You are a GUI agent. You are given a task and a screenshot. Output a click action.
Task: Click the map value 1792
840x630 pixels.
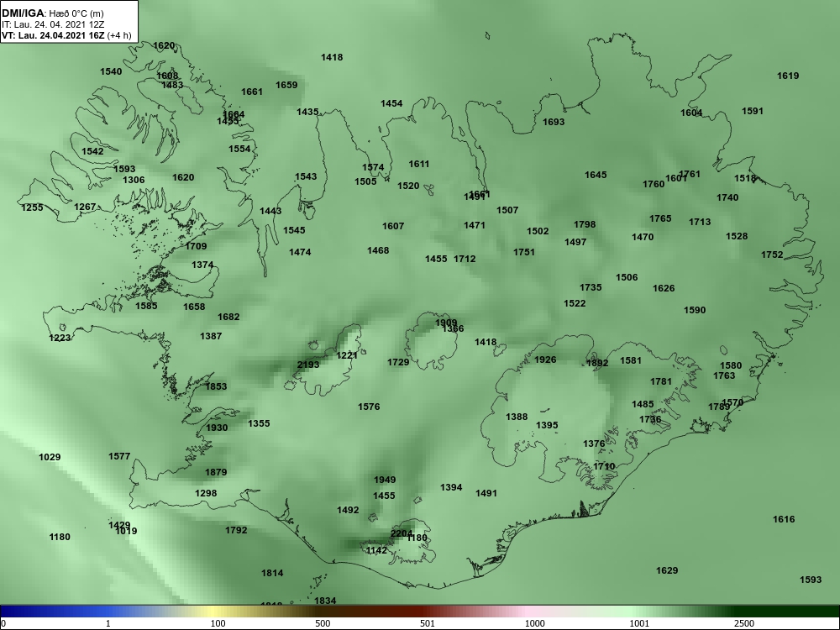coord(236,530)
